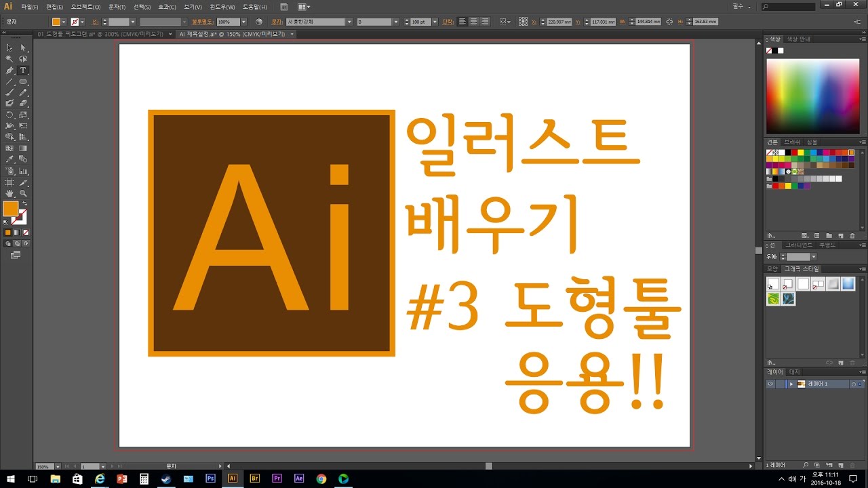Image resolution: width=868 pixels, height=488 pixels.
Task: Select the Line Segment tool
Action: point(9,81)
